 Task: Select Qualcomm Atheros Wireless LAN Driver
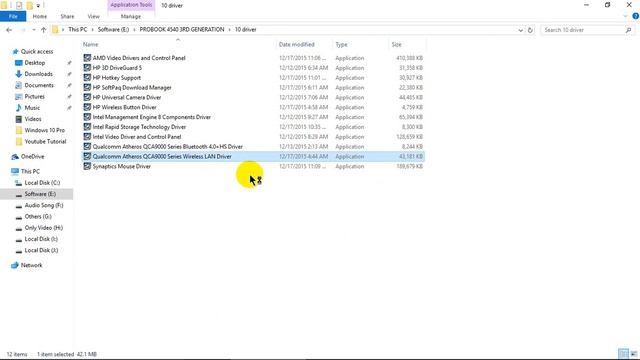(253, 156)
